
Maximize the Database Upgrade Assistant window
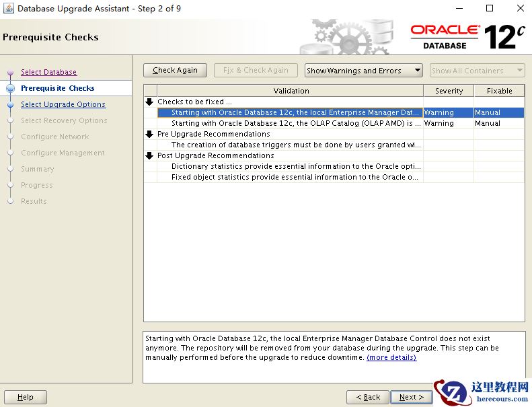(490, 8)
